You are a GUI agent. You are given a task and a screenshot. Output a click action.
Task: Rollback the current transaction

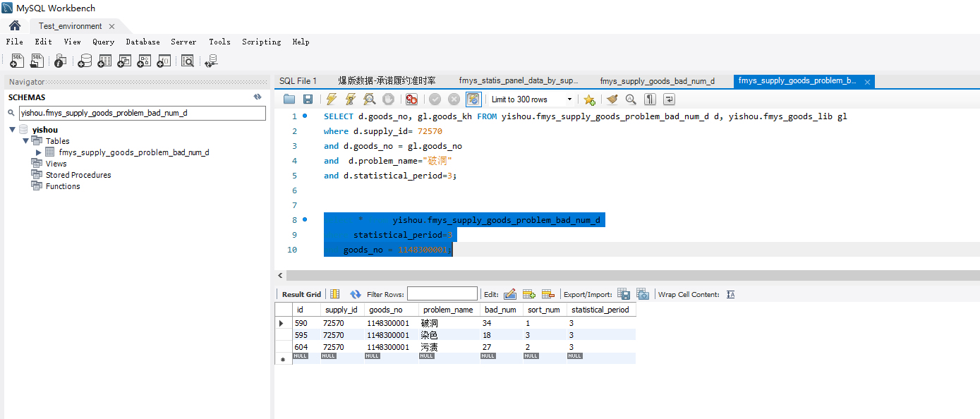[454, 99]
